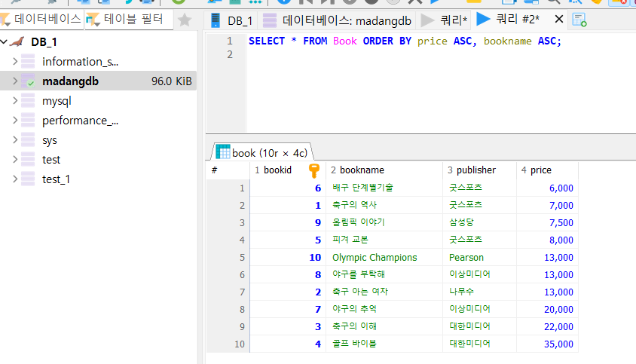Select the 야구의 추억 bookname cell
Image resolution: width=636 pixels, height=364 pixels.
point(384,309)
